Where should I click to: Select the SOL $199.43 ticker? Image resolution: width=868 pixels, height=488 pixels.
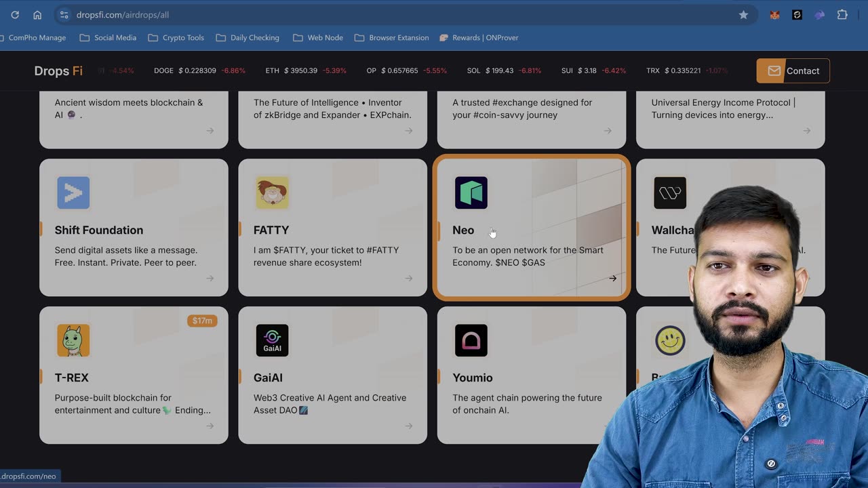(x=504, y=70)
